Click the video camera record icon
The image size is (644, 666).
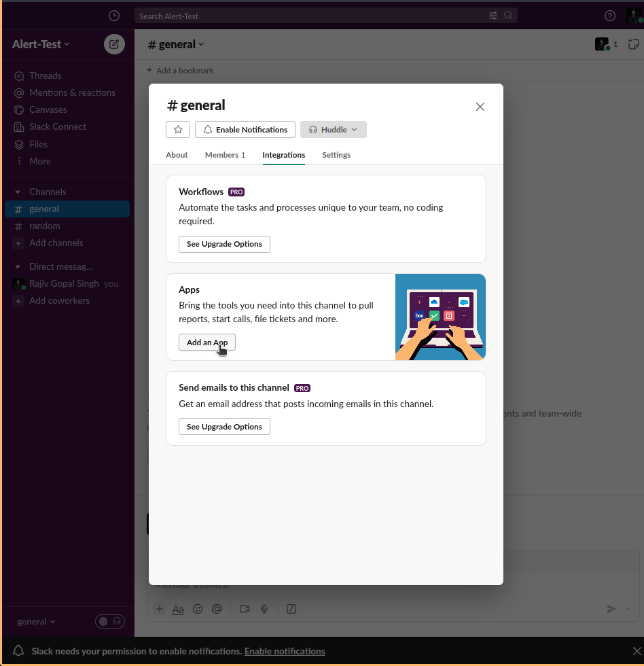pyautogui.click(x=245, y=609)
